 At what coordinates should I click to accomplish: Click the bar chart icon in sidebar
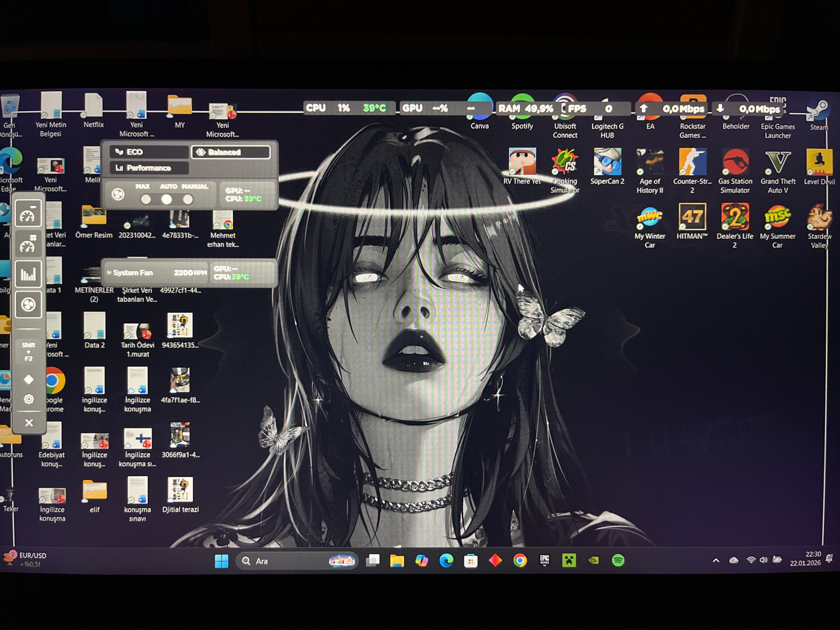tap(29, 274)
